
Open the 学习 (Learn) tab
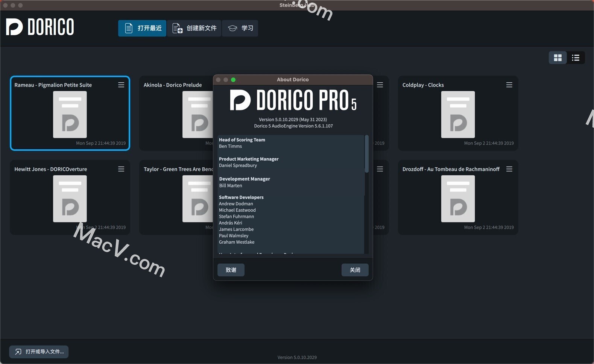240,28
